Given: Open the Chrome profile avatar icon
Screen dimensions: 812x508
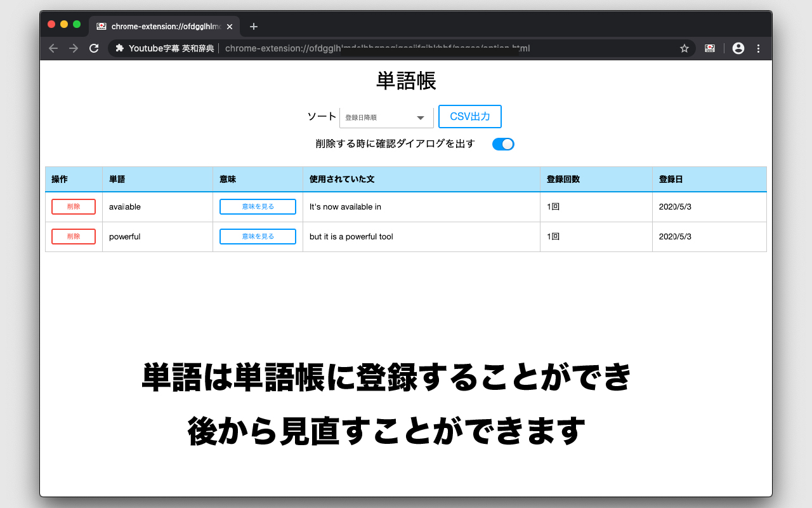Looking at the screenshot, I should tap(738, 48).
